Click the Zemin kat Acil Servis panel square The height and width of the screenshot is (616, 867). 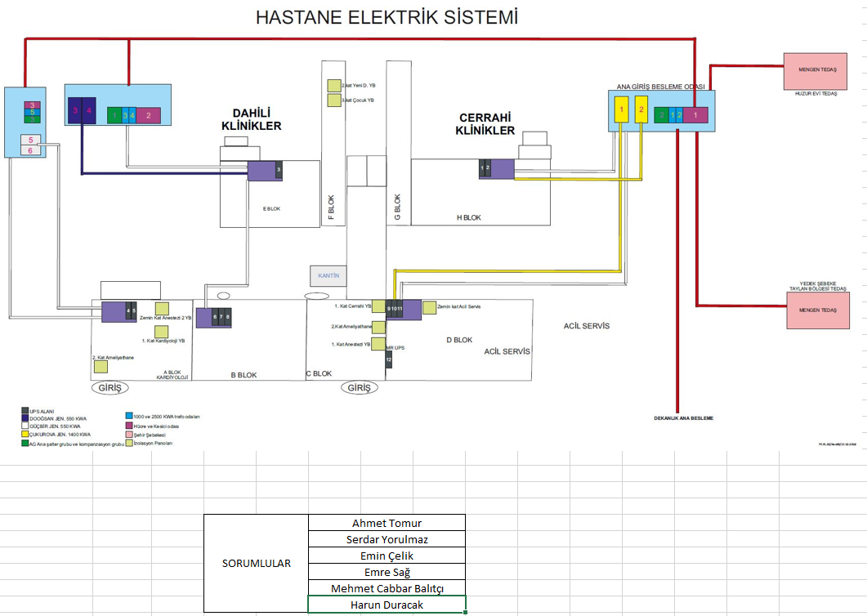coord(429,307)
